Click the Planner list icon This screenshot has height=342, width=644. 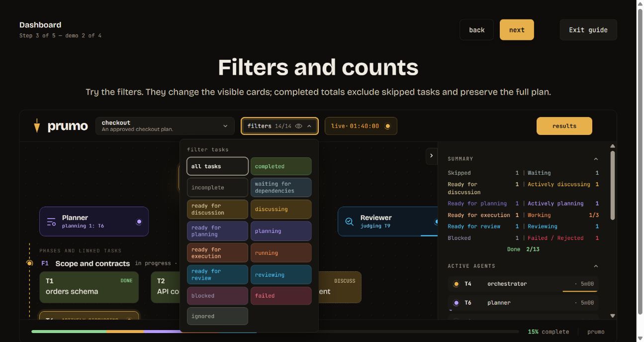point(51,222)
